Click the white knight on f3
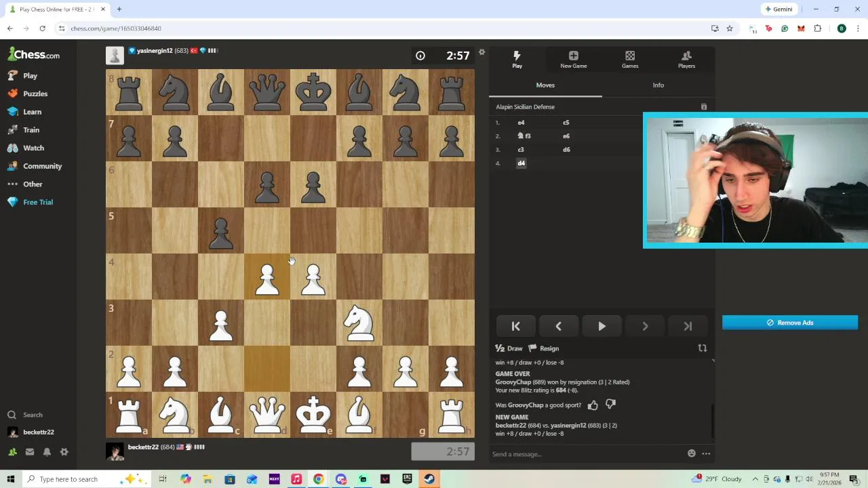The width and height of the screenshot is (868, 488). 359,323
